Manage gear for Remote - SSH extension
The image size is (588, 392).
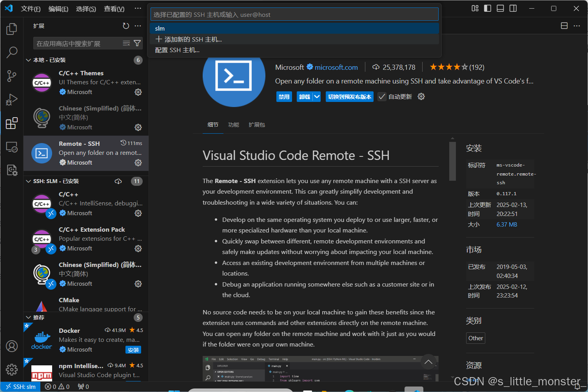coord(138,163)
